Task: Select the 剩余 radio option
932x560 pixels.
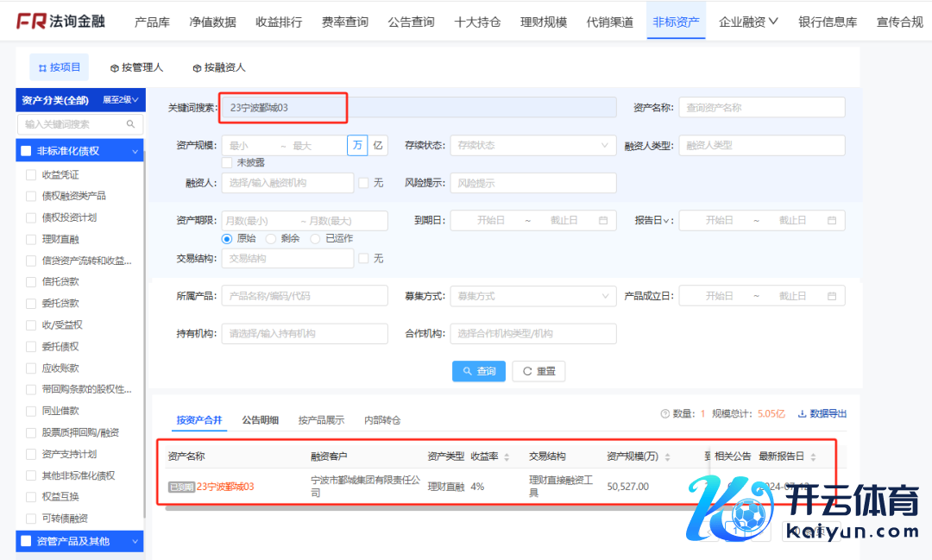Action: 271,238
